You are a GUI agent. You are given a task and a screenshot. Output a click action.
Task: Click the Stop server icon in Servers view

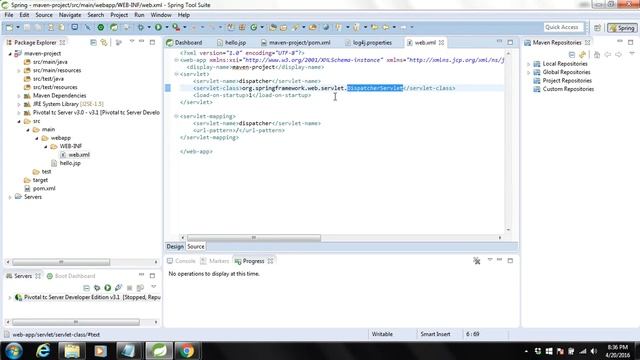(129, 288)
